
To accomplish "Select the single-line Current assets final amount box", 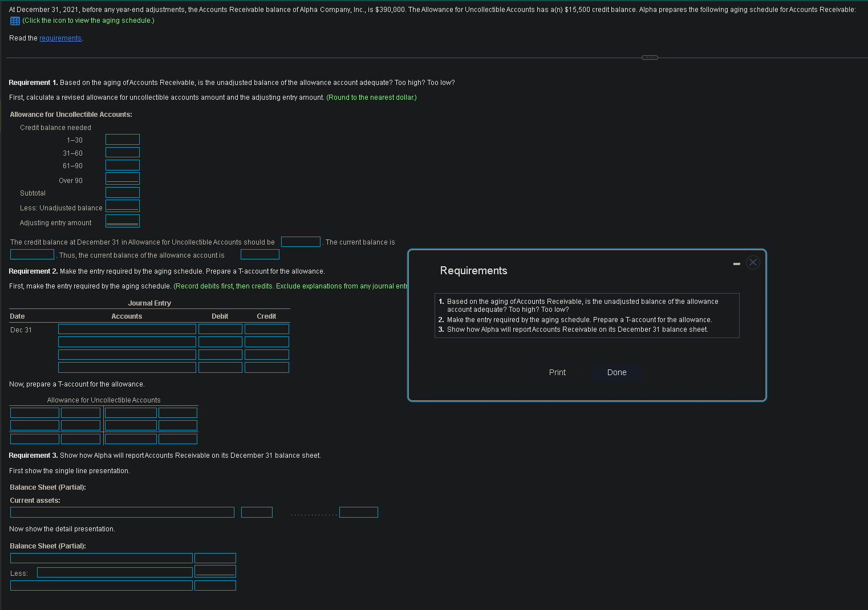I will click(x=359, y=512).
